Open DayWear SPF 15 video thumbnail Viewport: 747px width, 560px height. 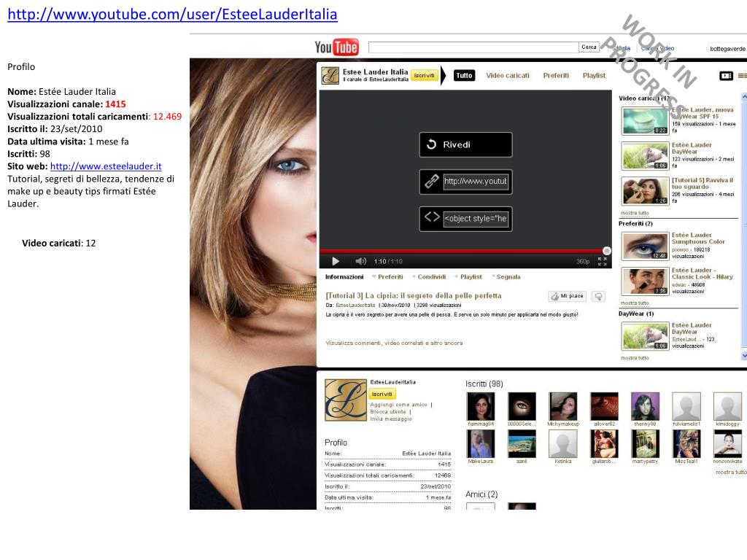point(645,120)
